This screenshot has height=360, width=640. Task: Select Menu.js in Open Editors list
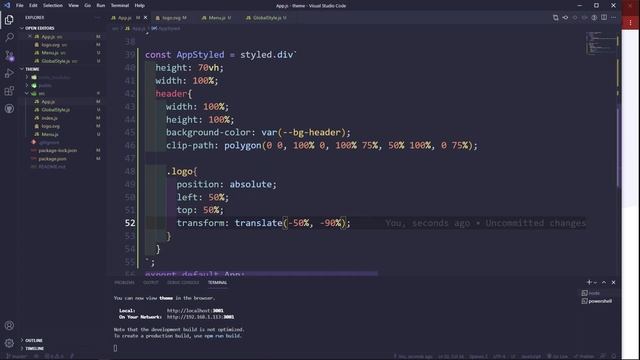(x=50, y=53)
